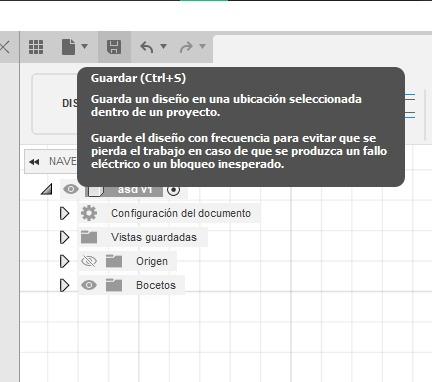The height and width of the screenshot is (382, 432).
Task: Activate the asd v1 component radio button
Action: click(173, 190)
